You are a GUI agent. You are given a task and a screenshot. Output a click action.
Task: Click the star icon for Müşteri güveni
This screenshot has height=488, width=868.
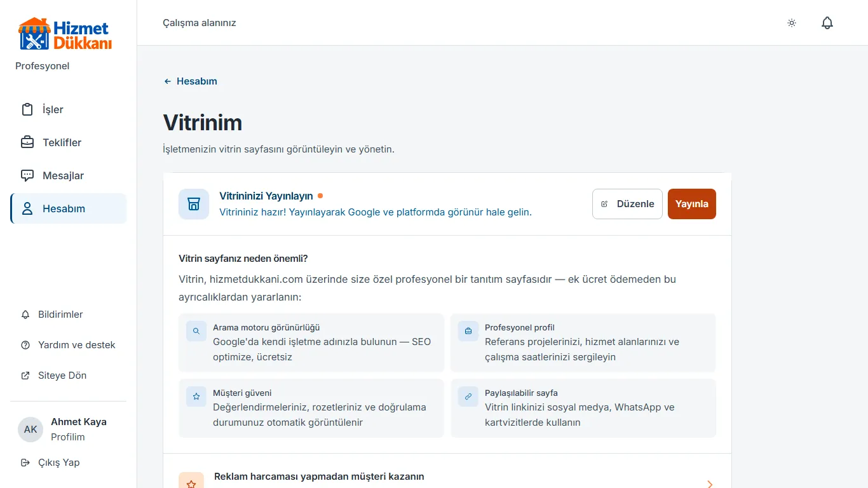click(196, 396)
